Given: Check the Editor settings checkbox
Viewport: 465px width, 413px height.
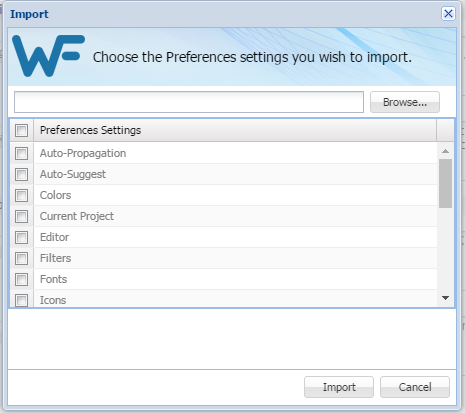Looking at the screenshot, I should coord(21,237).
